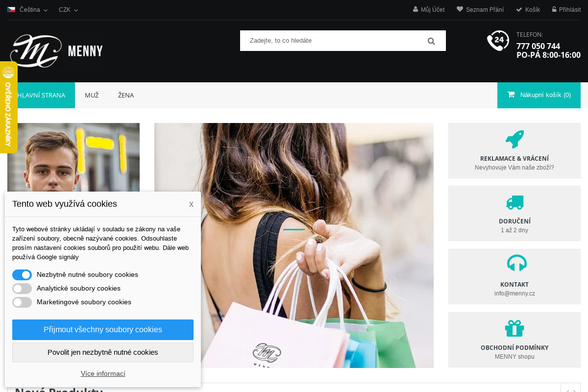Click the delivery truck icon

tap(514, 202)
